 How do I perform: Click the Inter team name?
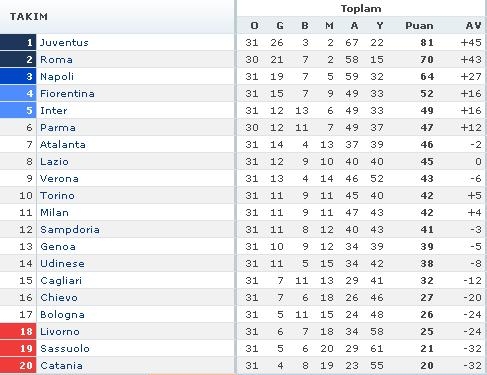tap(54, 111)
